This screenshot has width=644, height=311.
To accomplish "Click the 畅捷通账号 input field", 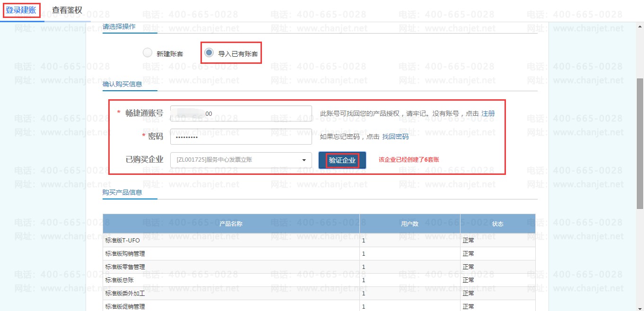I will pos(241,113).
